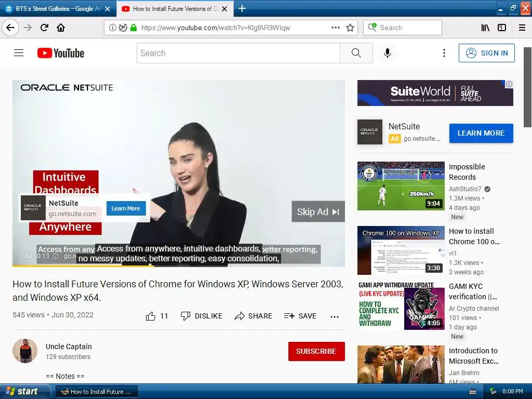Click the yellow ad progress bar

coord(83,266)
